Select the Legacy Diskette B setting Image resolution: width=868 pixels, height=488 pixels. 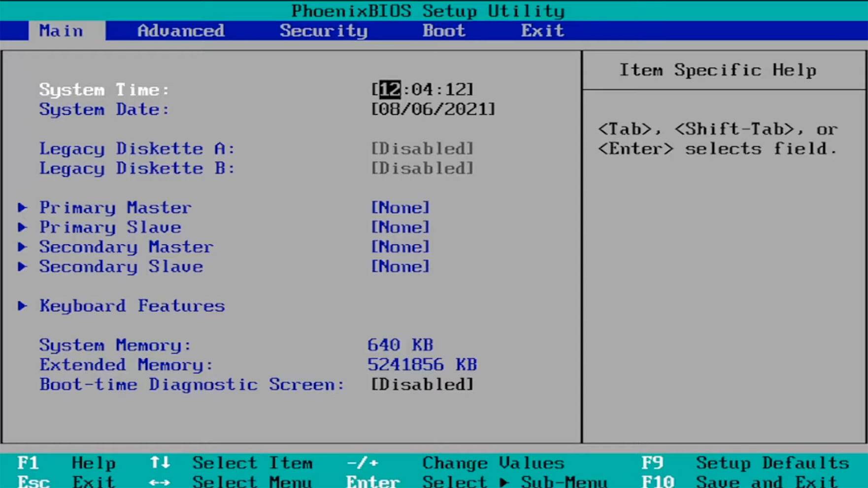[x=422, y=168]
